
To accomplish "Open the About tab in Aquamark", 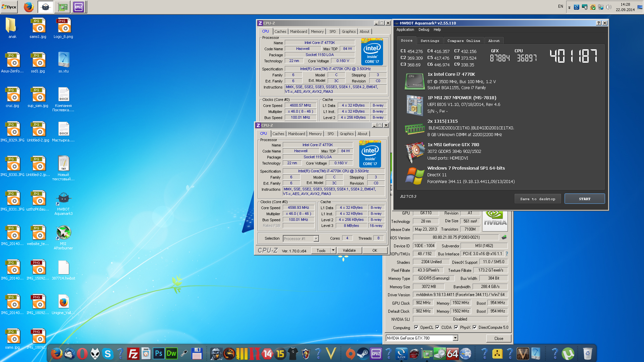I will [x=494, y=41].
